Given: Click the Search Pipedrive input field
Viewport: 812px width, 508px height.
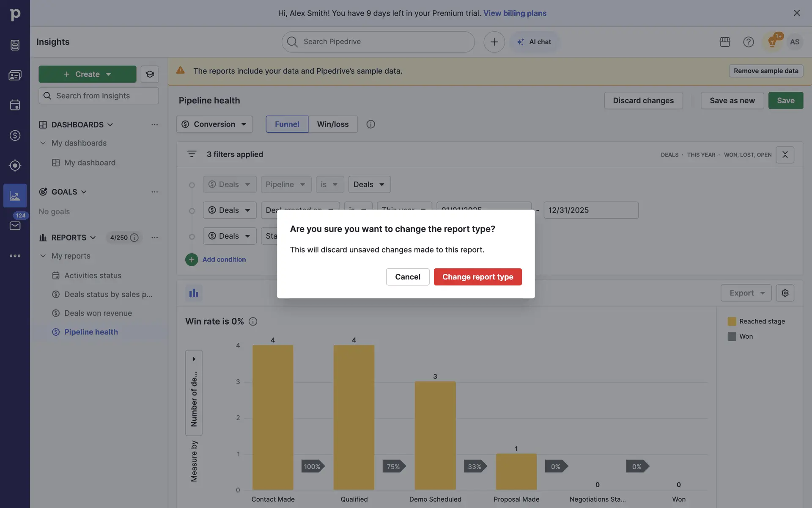Looking at the screenshot, I should pyautogui.click(x=378, y=42).
